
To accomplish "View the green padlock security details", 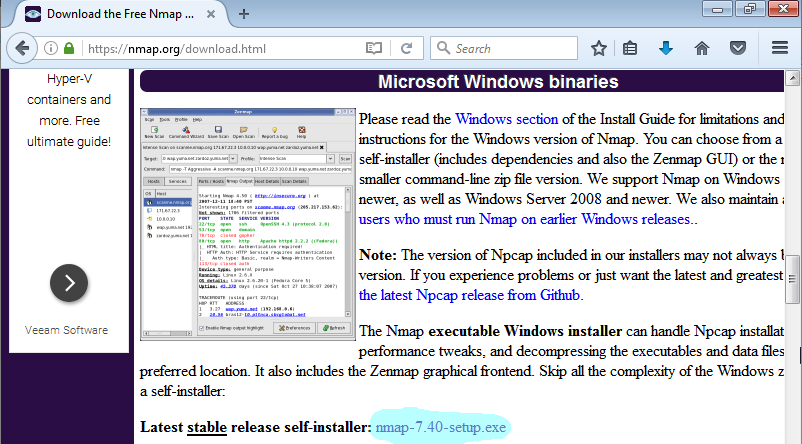I will tap(69, 49).
